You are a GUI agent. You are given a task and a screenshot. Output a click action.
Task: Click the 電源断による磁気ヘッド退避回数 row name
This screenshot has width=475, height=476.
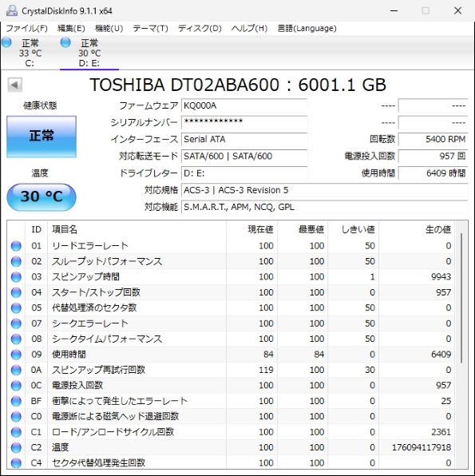click(x=115, y=417)
